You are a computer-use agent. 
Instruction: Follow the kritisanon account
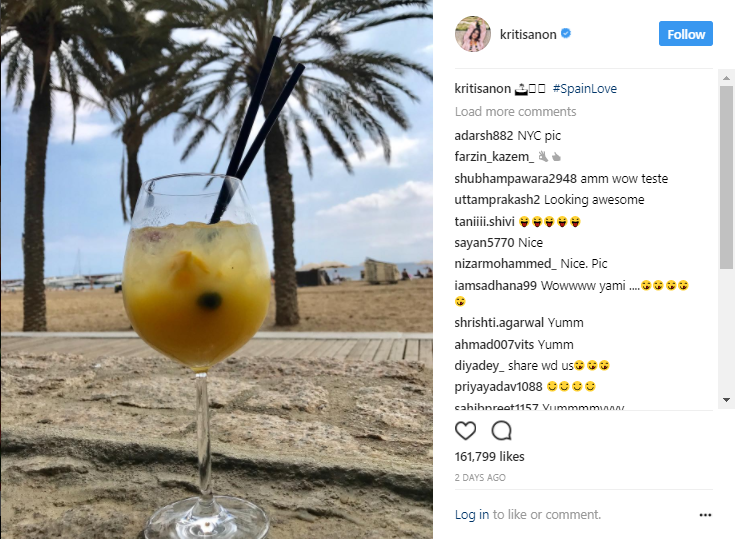(685, 34)
